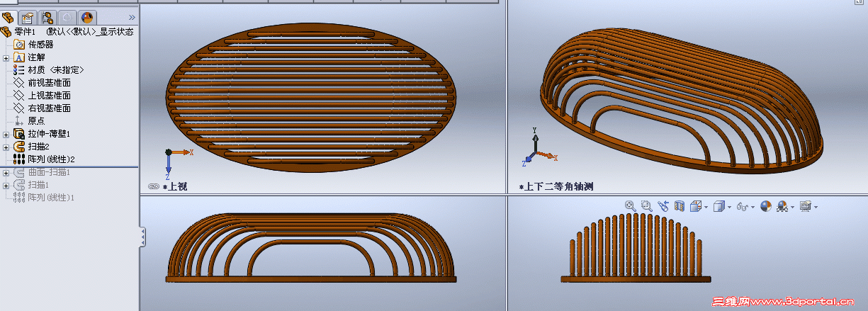Click the material icon beside 材质

(19, 70)
